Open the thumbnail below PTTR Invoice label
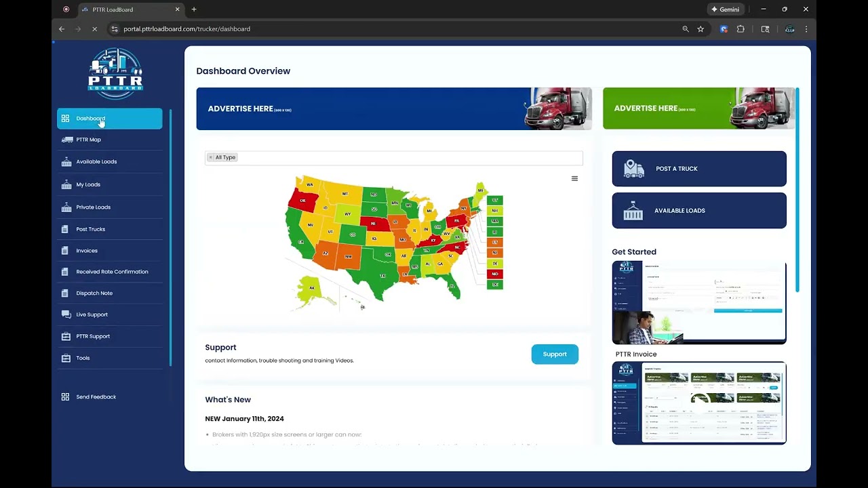This screenshot has height=488, width=868. 699,403
